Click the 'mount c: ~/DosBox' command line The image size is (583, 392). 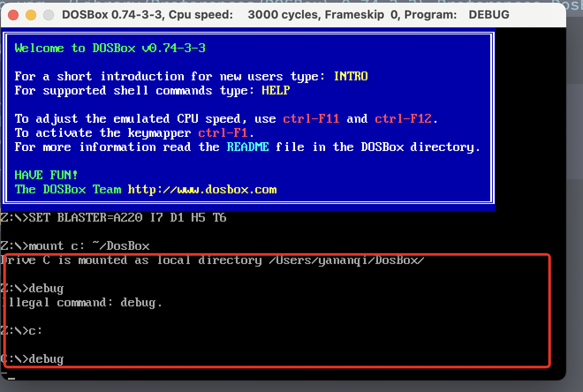(x=75, y=245)
